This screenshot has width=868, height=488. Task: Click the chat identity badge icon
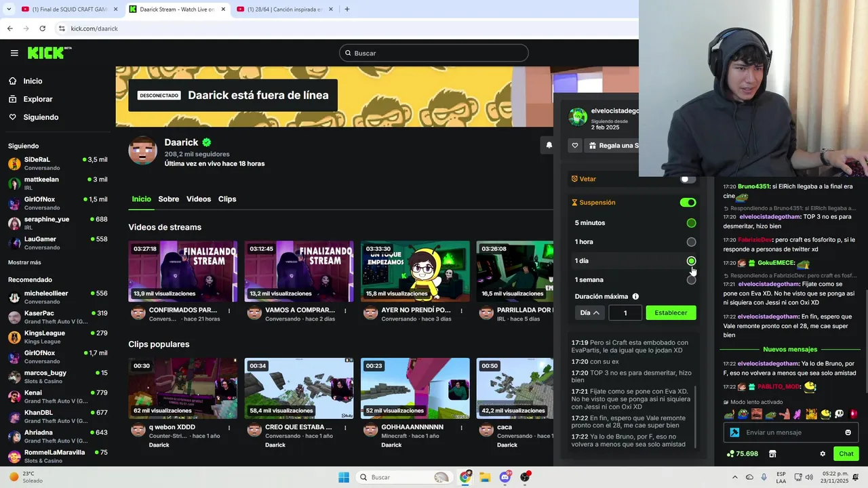point(734,432)
